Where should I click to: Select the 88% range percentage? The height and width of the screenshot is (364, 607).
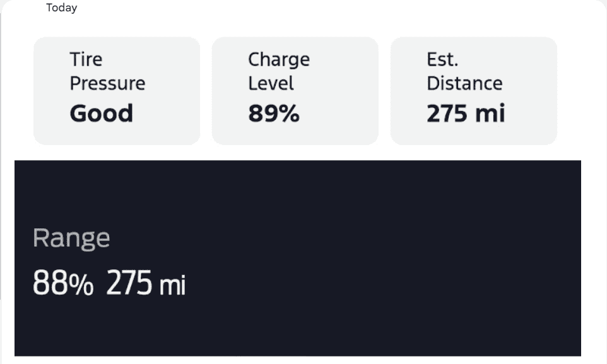tap(63, 284)
